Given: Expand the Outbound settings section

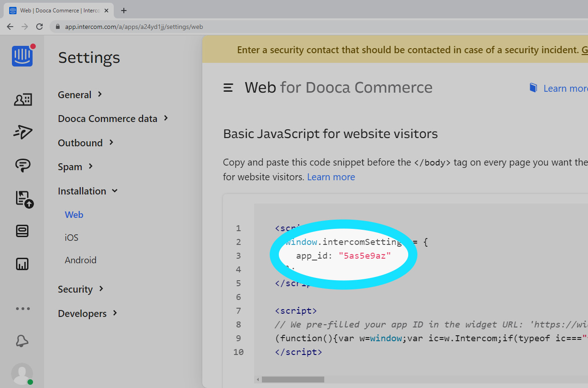Looking at the screenshot, I should (x=86, y=143).
